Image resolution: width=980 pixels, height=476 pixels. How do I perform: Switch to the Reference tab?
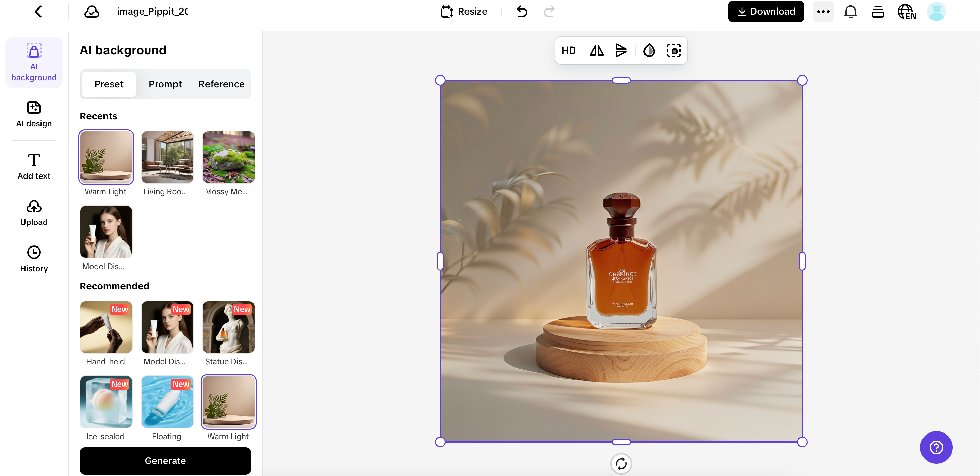point(222,84)
